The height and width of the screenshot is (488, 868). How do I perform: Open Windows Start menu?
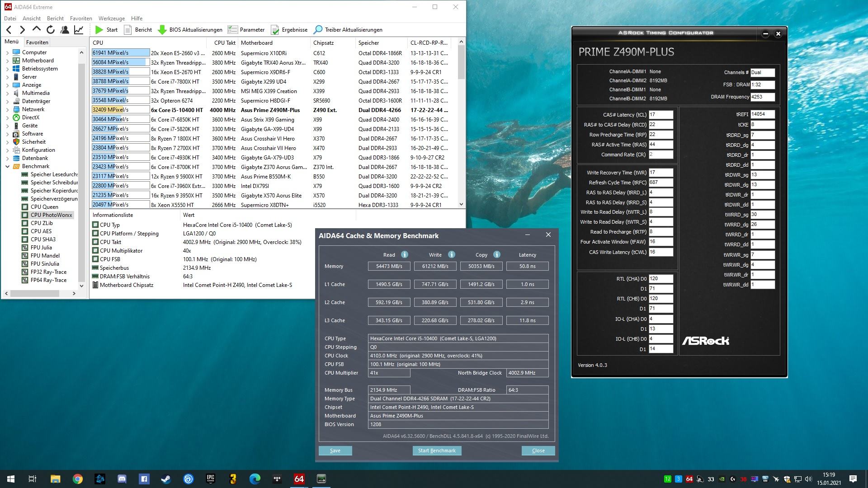(11, 479)
